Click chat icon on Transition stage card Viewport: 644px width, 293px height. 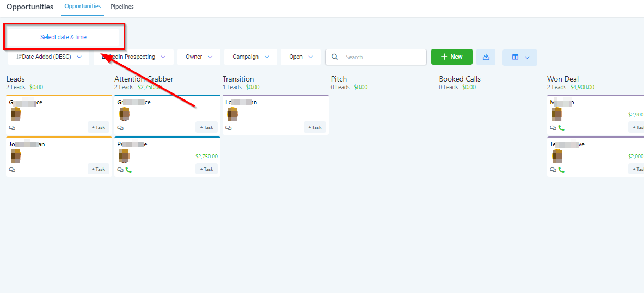[x=228, y=128]
